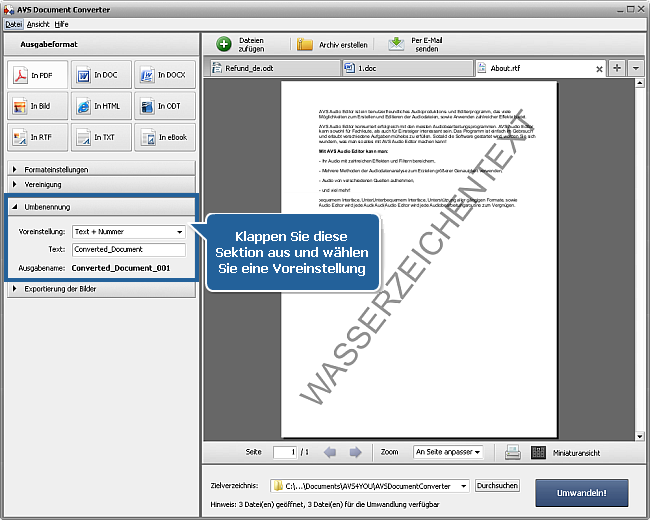Click the print icon below preview
The height and width of the screenshot is (520, 650).
click(x=513, y=452)
